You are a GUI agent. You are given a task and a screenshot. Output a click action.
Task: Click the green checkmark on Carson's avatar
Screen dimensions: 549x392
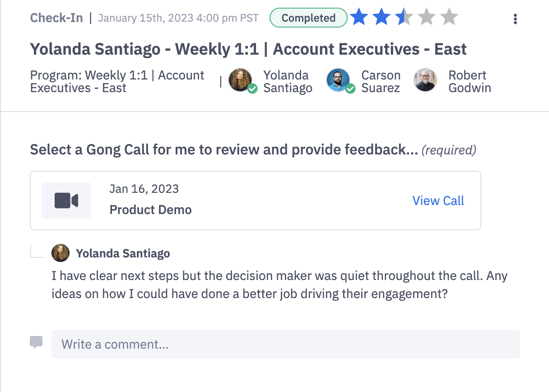[x=350, y=89]
